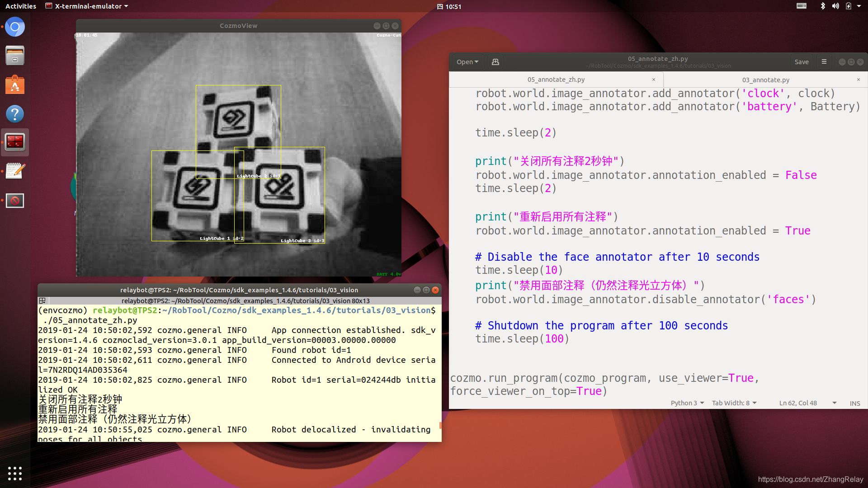Click the grid icon in the terminal titlebar
The image size is (868, 488).
point(42,300)
